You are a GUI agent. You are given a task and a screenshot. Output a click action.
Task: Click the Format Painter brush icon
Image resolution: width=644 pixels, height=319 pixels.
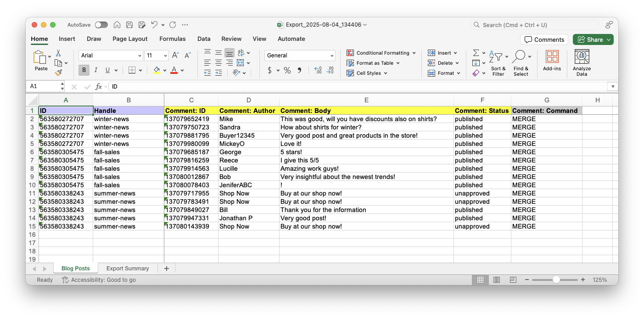(x=58, y=73)
